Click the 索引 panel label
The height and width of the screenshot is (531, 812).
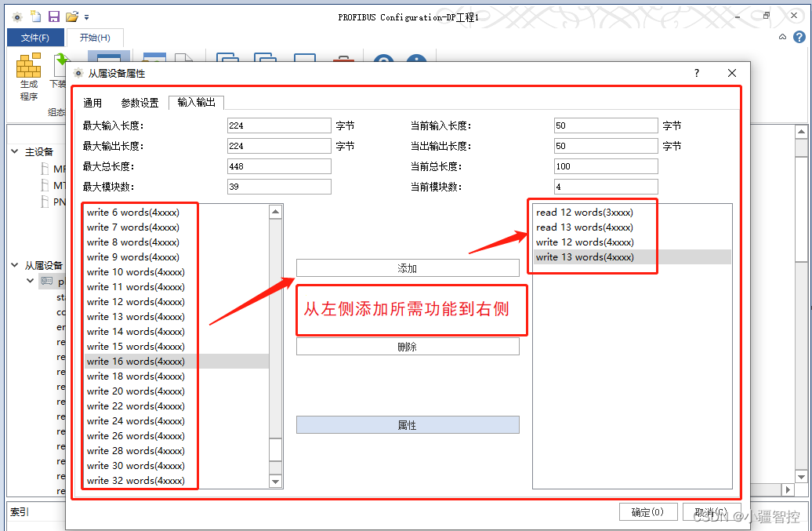20,512
